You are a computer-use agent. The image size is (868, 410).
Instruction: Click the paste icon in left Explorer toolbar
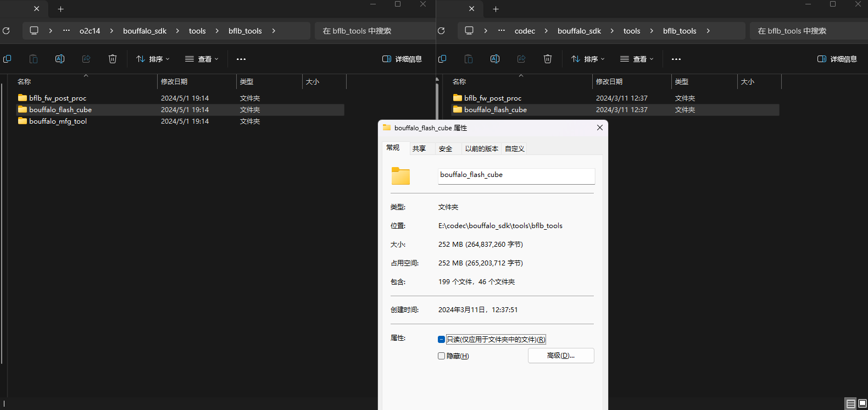34,59
